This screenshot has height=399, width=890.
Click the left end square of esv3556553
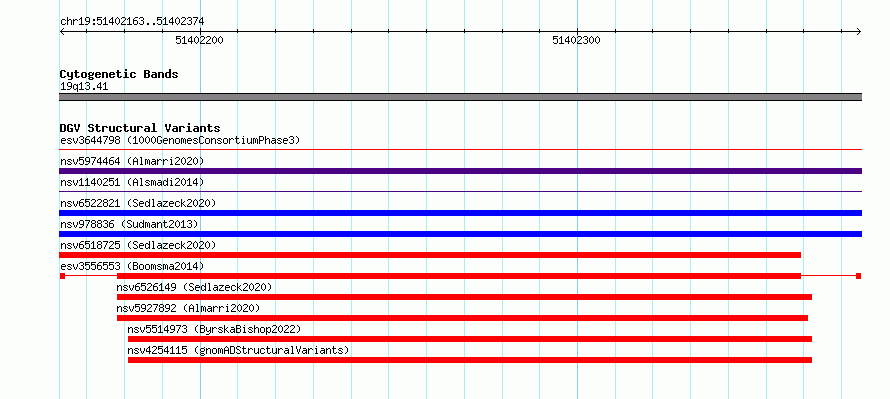[62, 276]
